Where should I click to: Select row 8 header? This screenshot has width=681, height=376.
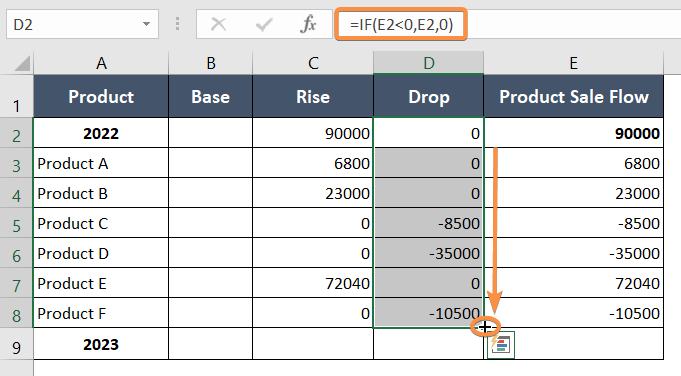17,313
